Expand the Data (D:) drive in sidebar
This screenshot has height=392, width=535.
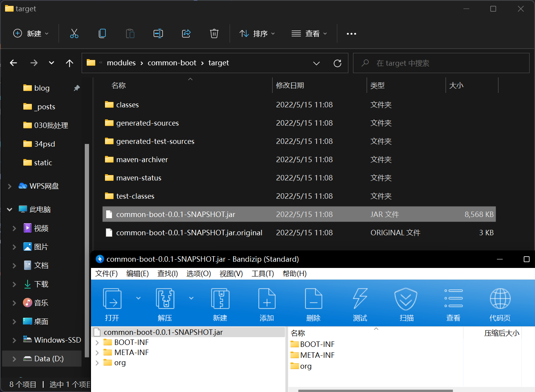click(14, 359)
